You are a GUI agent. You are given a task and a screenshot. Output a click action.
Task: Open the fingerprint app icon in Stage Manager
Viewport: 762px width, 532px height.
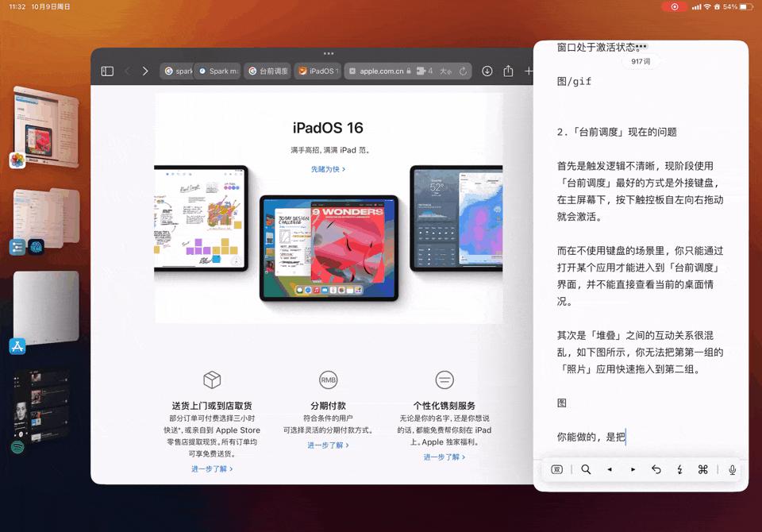(x=36, y=247)
